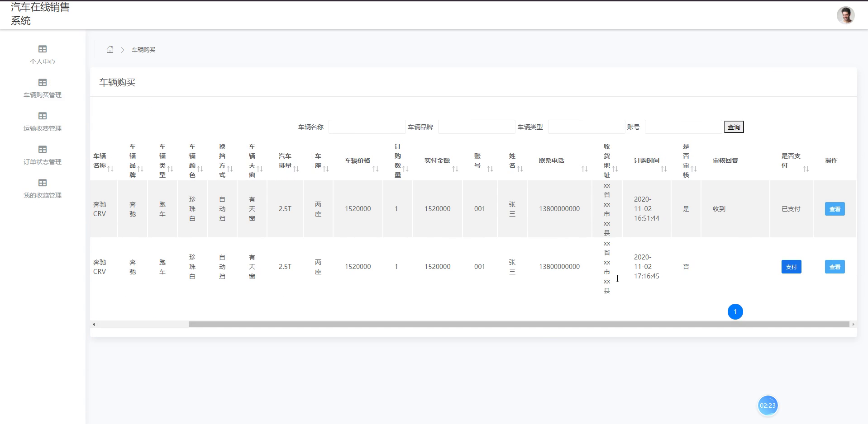The height and width of the screenshot is (424, 868).
Task: Click the 车辆购买管理 grid icon
Action: [43, 82]
